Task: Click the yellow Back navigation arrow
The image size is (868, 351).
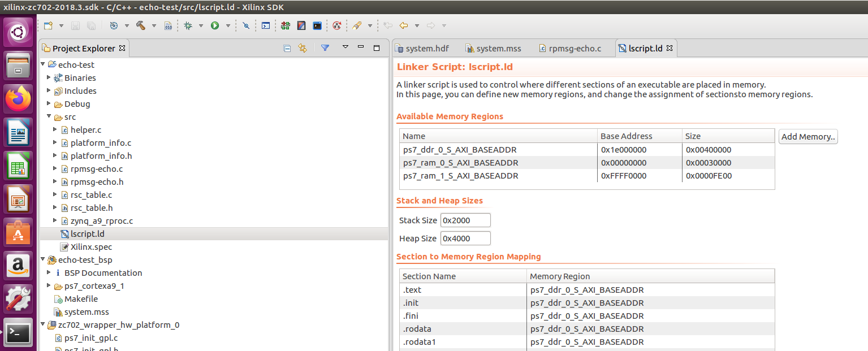Action: (404, 25)
